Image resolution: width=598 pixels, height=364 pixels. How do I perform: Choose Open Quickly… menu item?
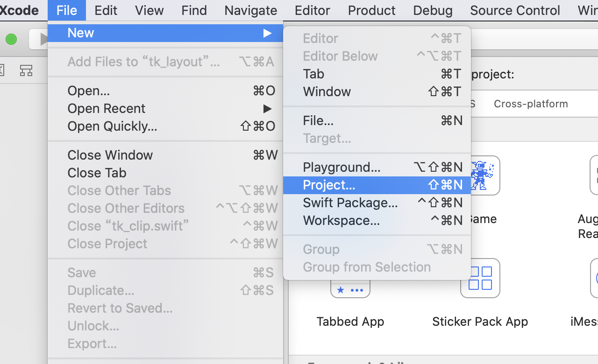tap(165, 126)
